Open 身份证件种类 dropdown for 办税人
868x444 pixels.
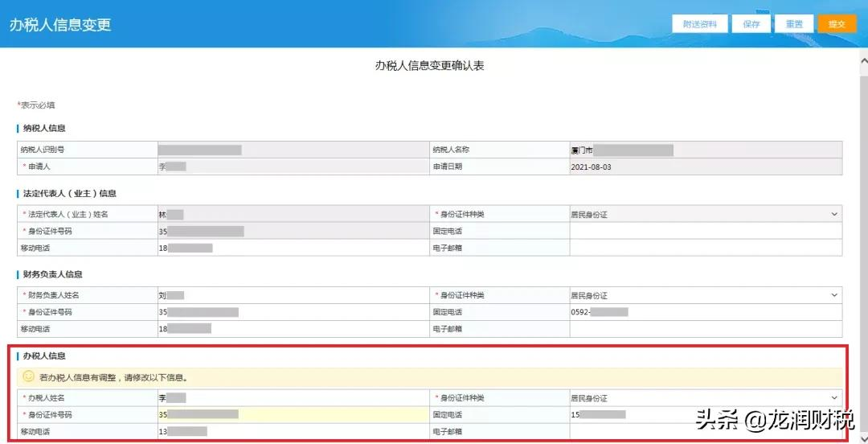point(706,397)
